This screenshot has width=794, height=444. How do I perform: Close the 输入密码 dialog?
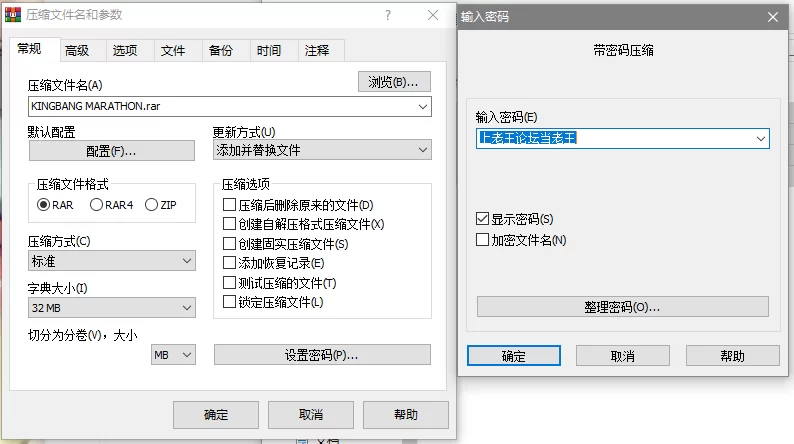coord(770,16)
